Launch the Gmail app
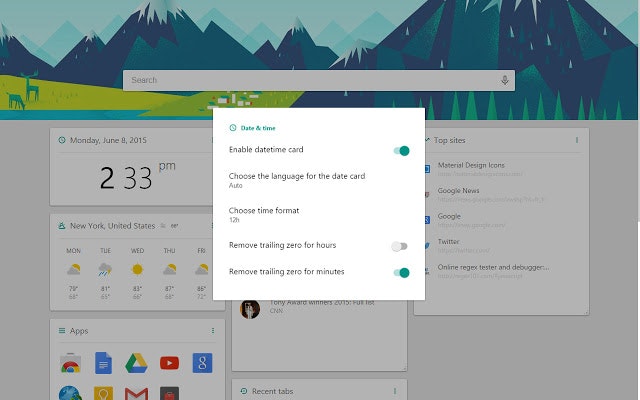Image resolution: width=640 pixels, height=400 pixels. tap(136, 394)
